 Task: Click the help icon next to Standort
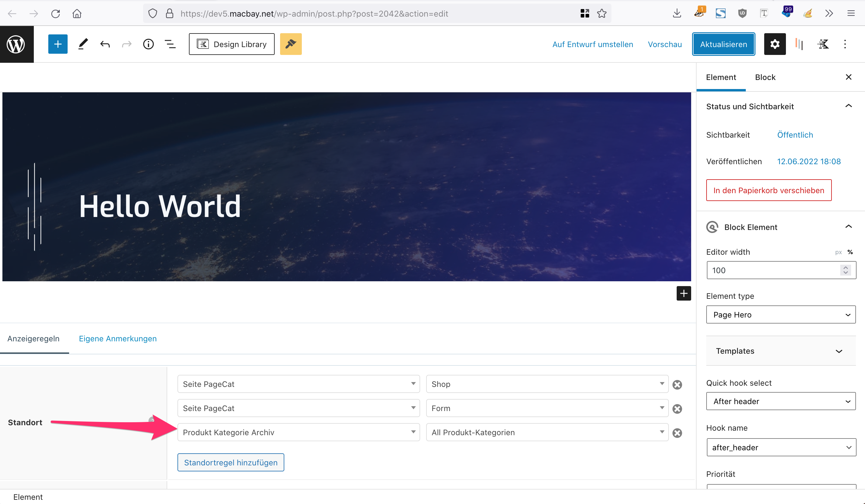click(152, 420)
